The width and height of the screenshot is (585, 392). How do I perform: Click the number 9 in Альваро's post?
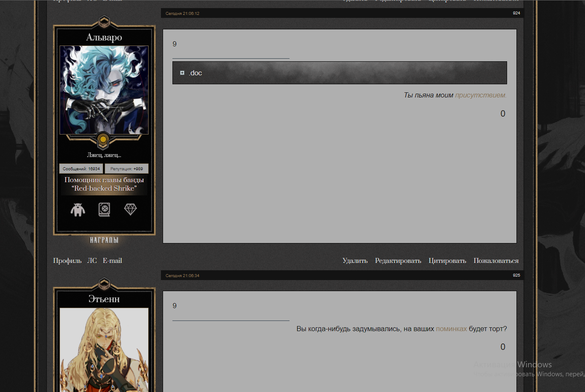tap(175, 44)
